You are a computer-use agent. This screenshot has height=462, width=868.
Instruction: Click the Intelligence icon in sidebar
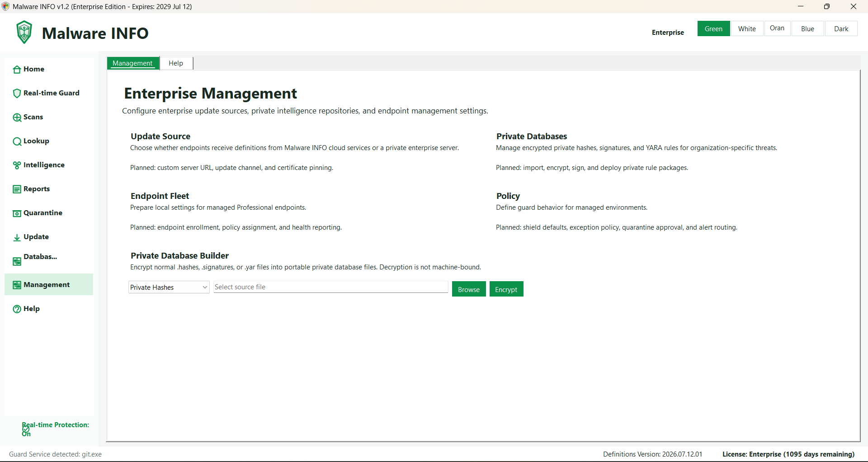[x=17, y=165]
